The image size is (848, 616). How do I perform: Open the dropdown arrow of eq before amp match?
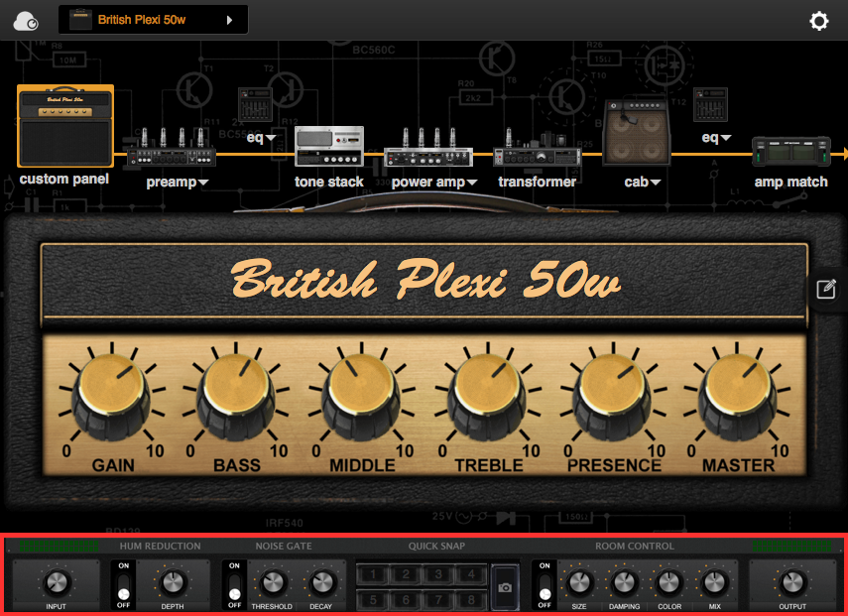tap(726, 138)
